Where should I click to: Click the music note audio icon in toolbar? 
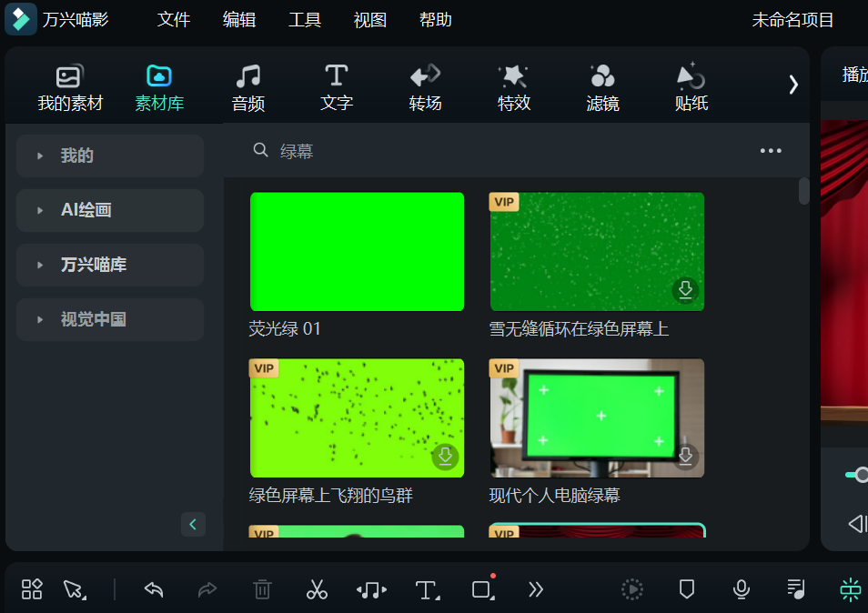(371, 589)
